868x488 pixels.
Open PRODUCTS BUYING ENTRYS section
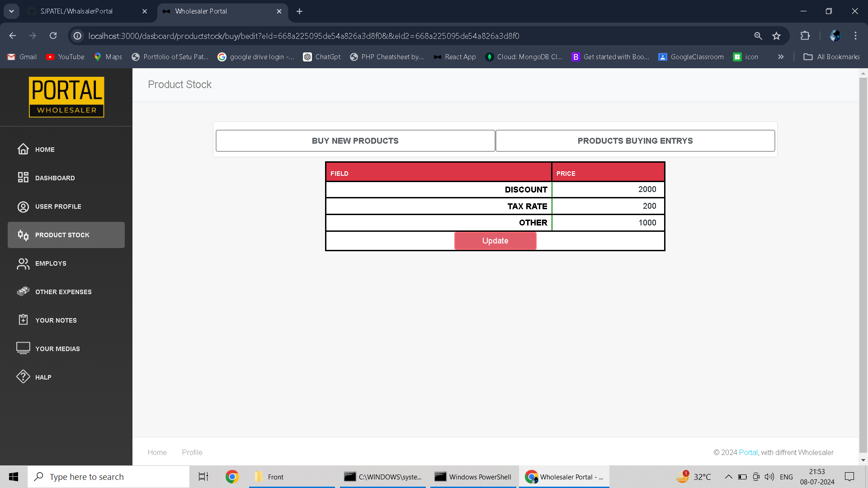635,141
